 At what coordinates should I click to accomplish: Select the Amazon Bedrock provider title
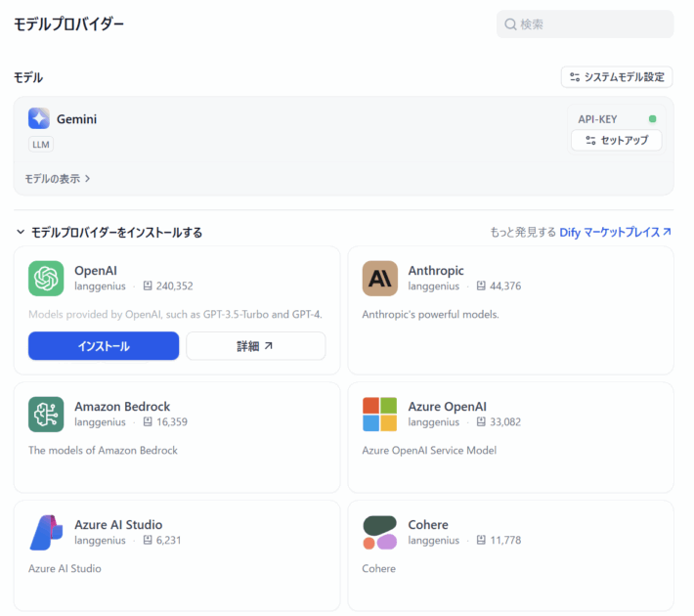[x=122, y=407]
